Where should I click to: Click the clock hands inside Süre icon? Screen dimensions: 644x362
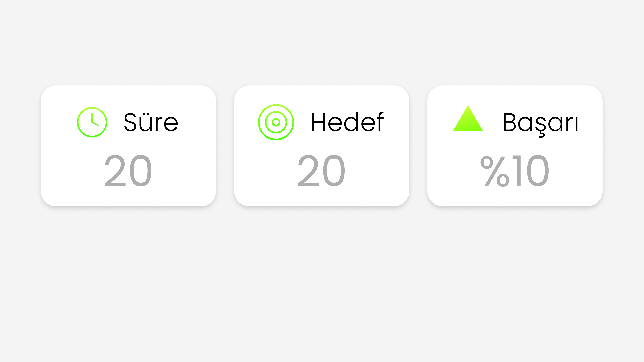pyautogui.click(x=95, y=119)
